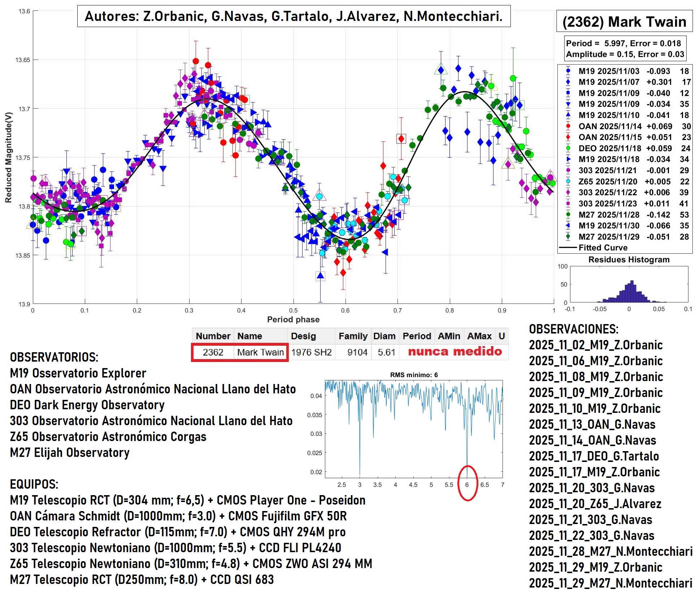Click the black Fitted Curve legend line
700x598 pixels.
coord(568,248)
